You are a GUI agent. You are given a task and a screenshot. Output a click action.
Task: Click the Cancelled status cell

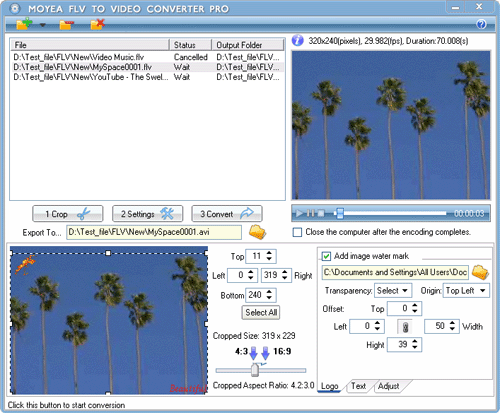pyautogui.click(x=191, y=57)
